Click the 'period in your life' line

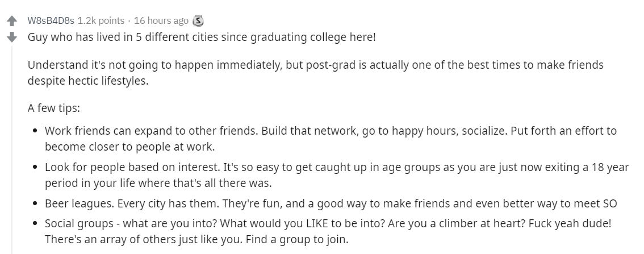coord(158,184)
